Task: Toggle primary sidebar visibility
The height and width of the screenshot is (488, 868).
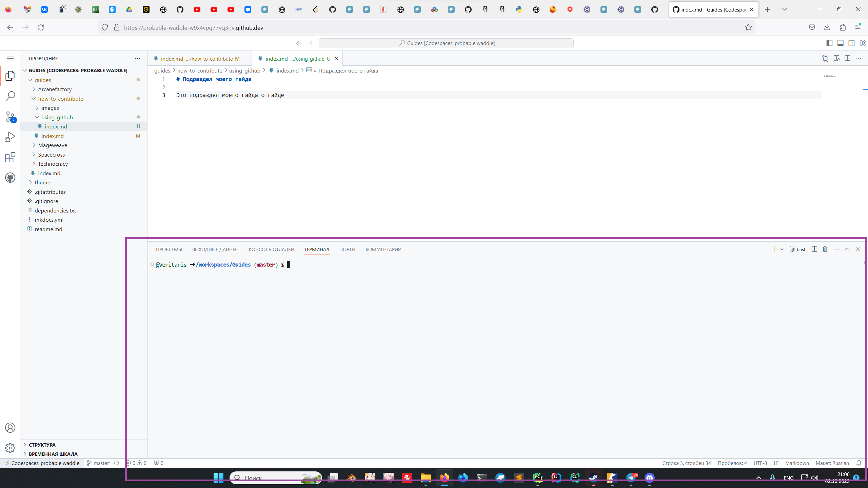Action: pyautogui.click(x=829, y=43)
